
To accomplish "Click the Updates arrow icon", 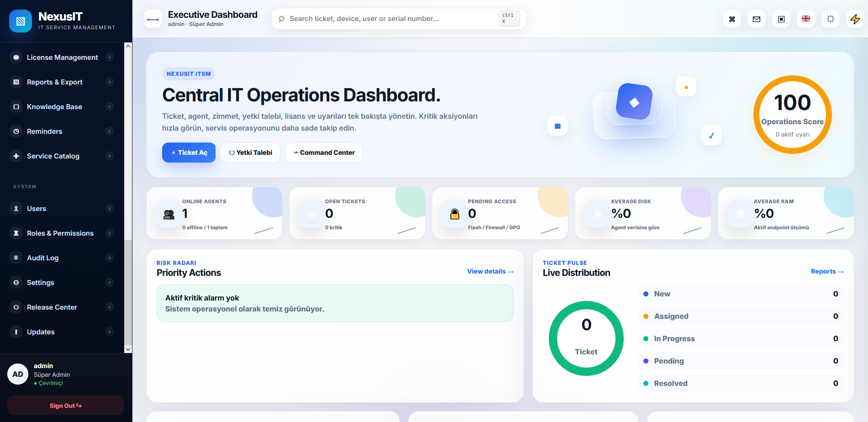I will click(x=16, y=332).
